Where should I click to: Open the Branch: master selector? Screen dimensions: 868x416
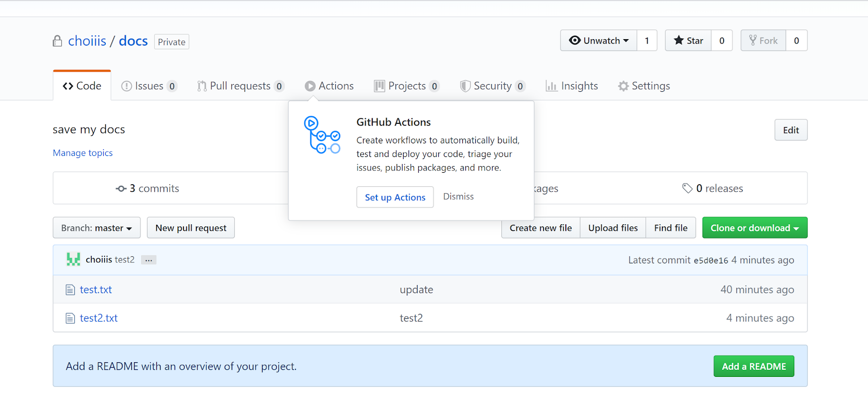click(97, 228)
